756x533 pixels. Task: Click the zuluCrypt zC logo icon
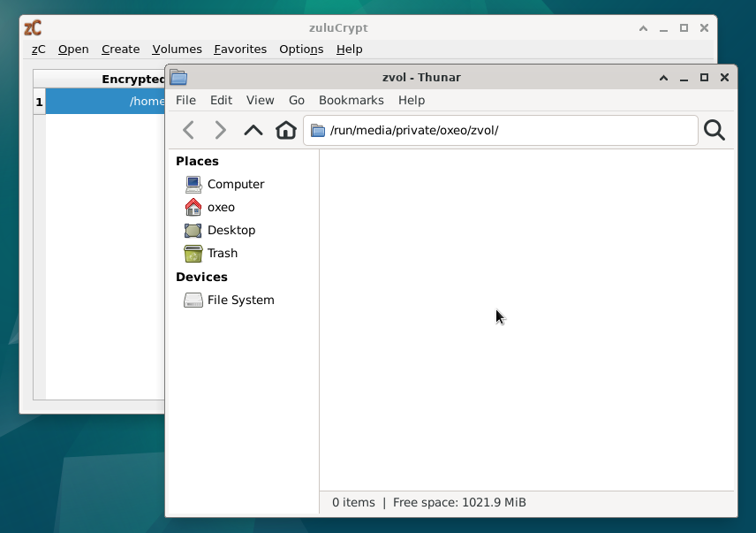(33, 28)
